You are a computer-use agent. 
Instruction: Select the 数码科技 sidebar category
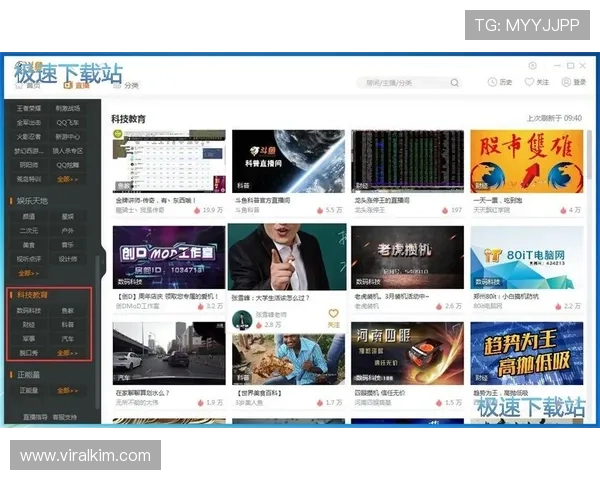coord(29,310)
